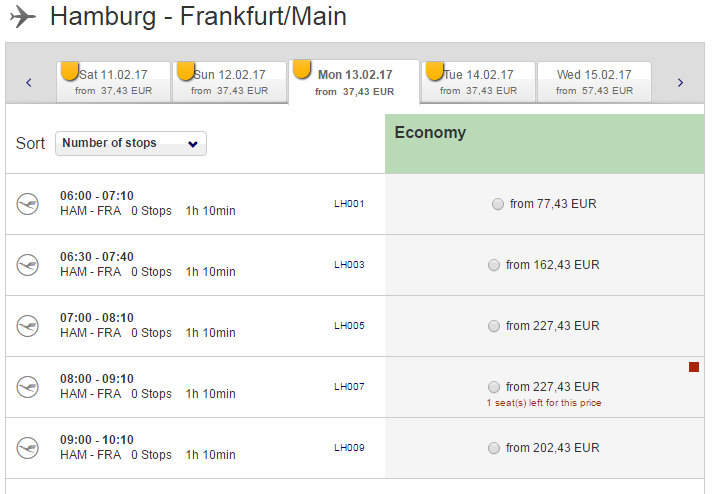Switch to the Sun 12.02.17 date tab
The height and width of the screenshot is (494, 723).
229,82
